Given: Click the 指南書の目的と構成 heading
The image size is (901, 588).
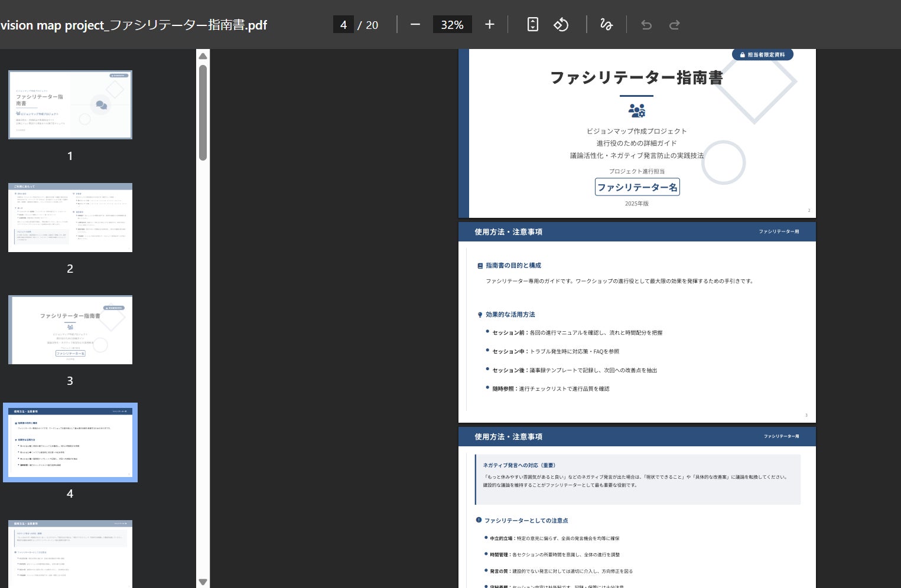Looking at the screenshot, I should [x=513, y=266].
